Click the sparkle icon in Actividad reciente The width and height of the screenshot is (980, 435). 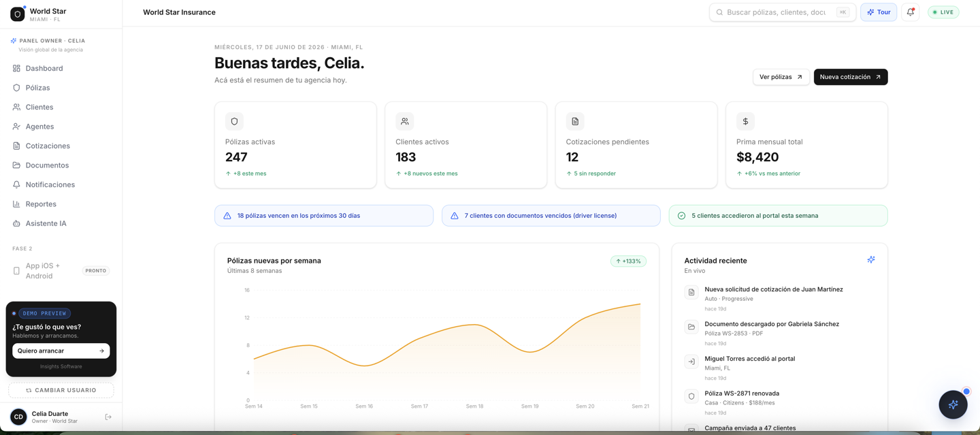point(871,259)
